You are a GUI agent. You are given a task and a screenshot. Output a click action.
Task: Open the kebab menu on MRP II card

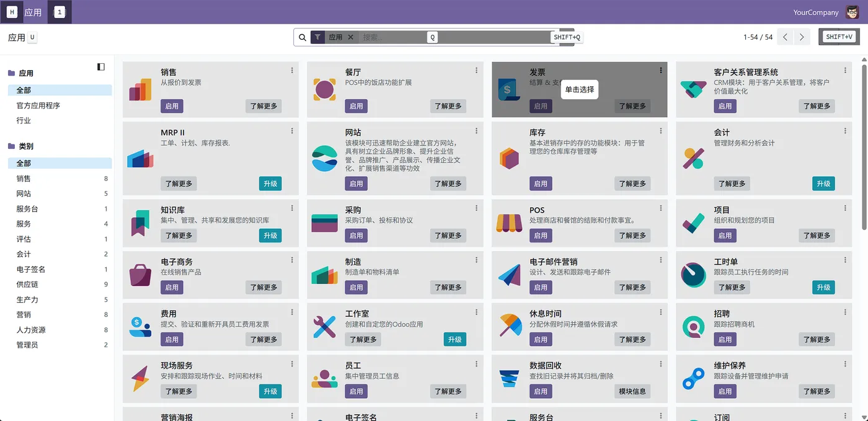click(292, 131)
